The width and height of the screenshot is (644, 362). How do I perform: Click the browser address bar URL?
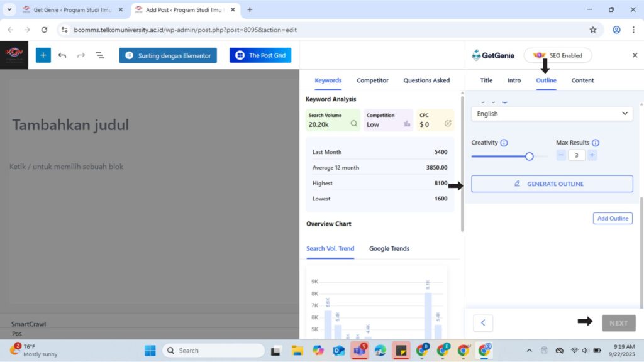pos(186,30)
